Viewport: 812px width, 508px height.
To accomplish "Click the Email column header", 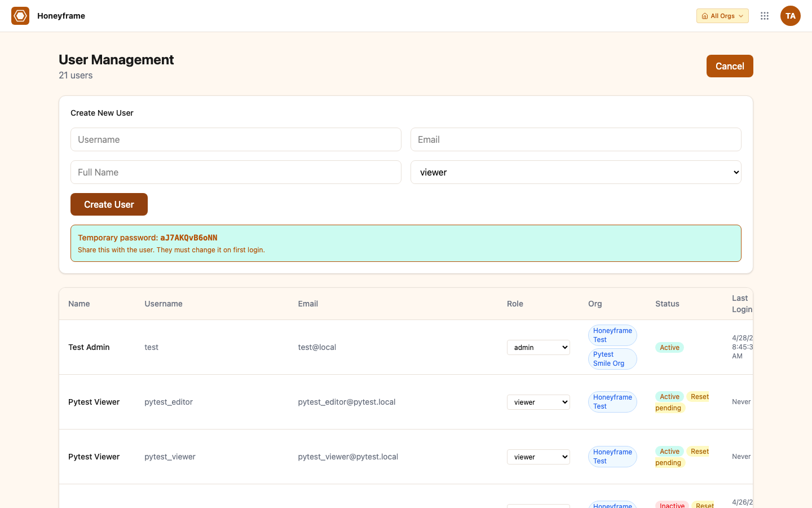I will tap(308, 304).
